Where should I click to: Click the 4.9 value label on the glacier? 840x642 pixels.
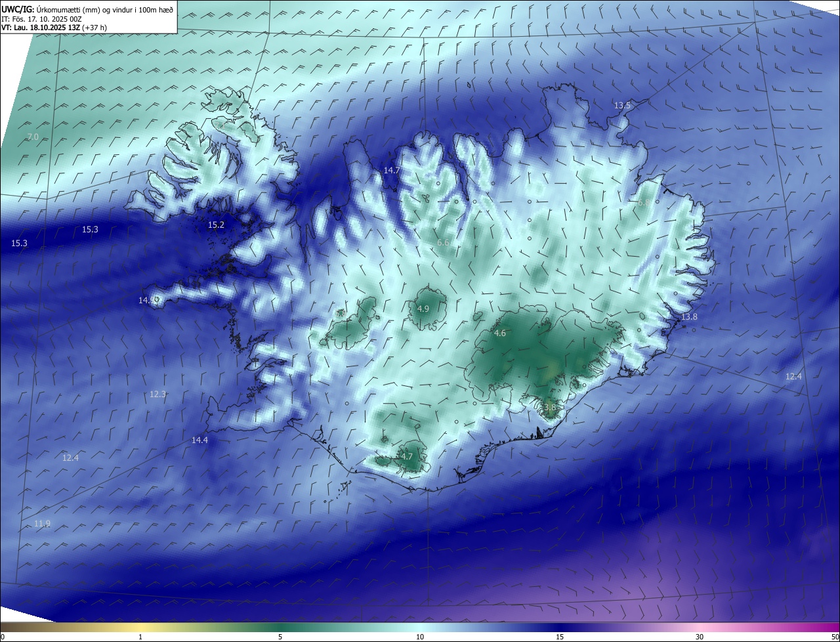click(x=423, y=309)
